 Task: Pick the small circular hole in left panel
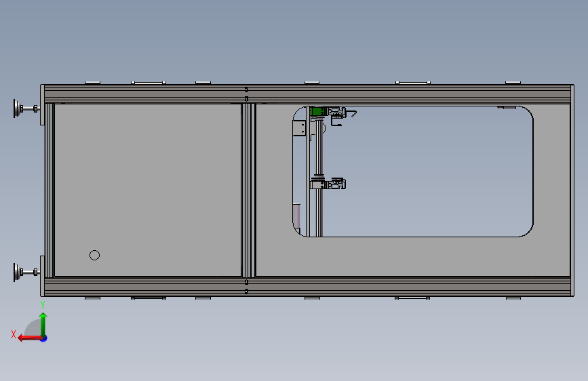coord(94,256)
